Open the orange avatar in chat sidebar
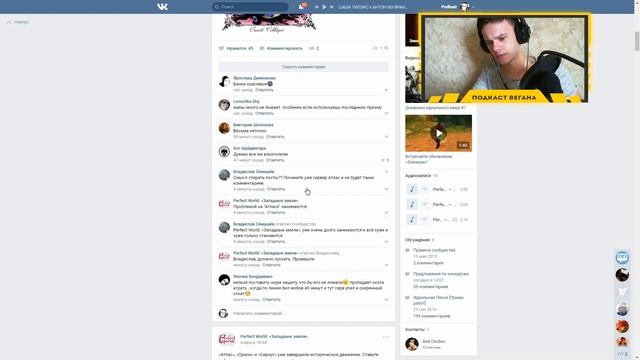The height and width of the screenshot is (360, 640). [x=622, y=327]
